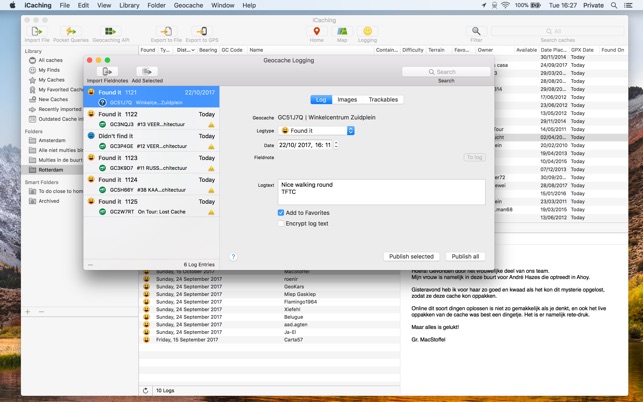Viewport: 643px width, 402px height.
Task: Open the Map view from toolbar
Action: click(342, 31)
